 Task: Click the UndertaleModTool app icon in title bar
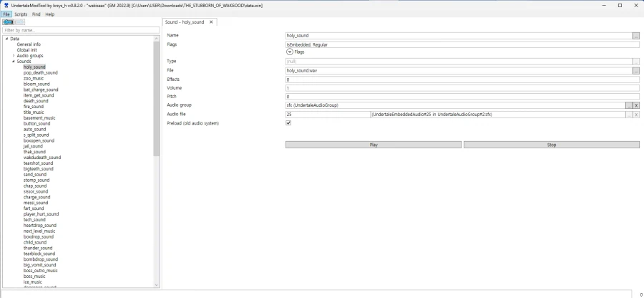coord(6,5)
